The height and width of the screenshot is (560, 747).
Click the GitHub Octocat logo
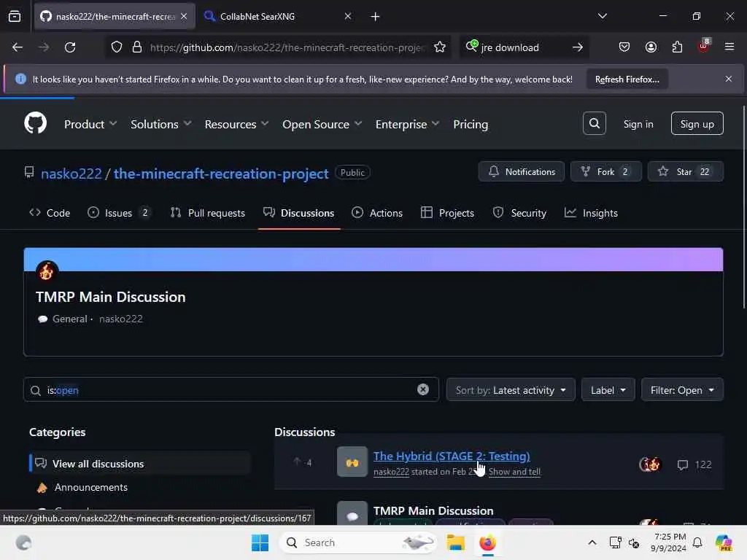35,124
